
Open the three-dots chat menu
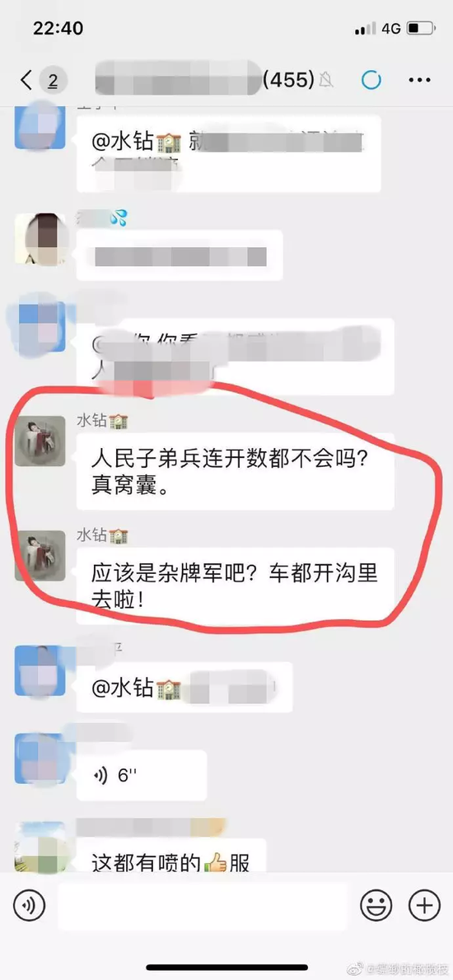point(419,80)
